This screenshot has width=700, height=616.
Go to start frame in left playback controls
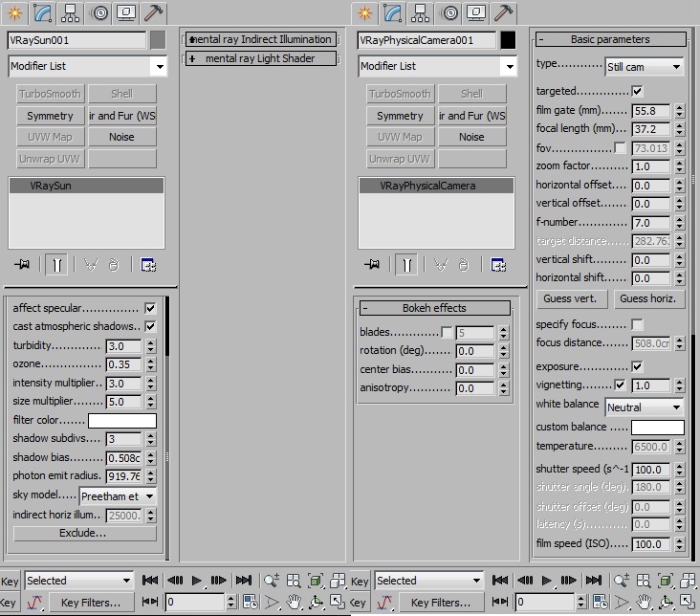click(150, 581)
